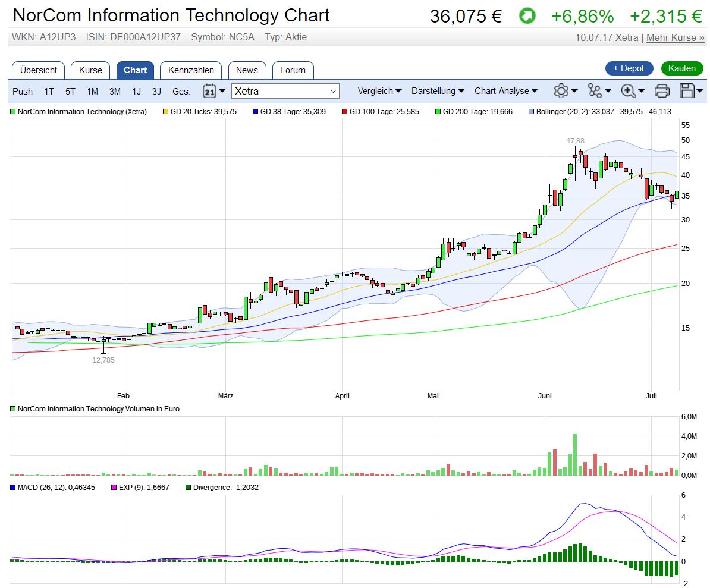Switch to the Kurse tab
710x588 pixels.
[x=90, y=70]
